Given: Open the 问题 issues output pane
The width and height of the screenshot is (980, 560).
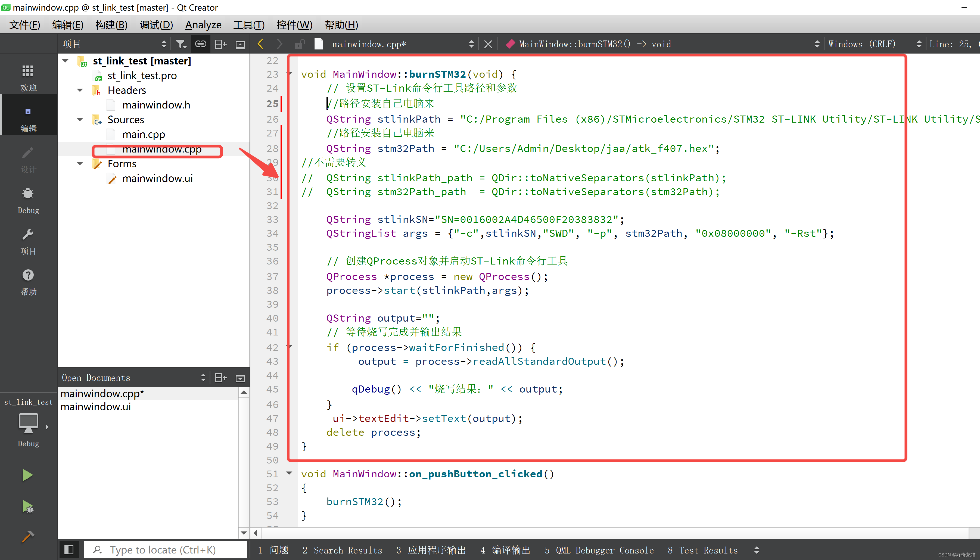Looking at the screenshot, I should (273, 550).
